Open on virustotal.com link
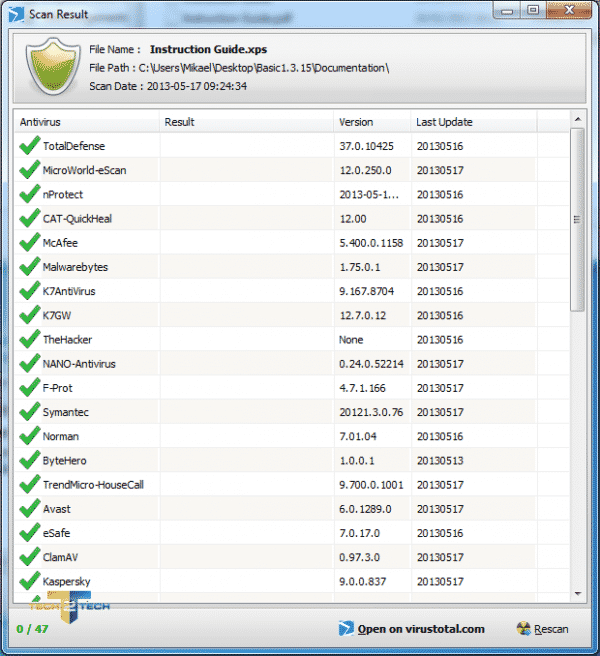The width and height of the screenshot is (600, 656). [x=421, y=629]
